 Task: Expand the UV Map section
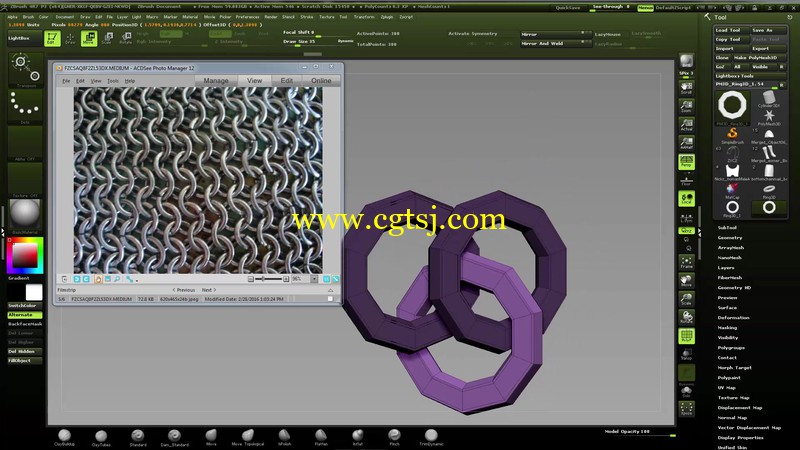click(x=727, y=388)
